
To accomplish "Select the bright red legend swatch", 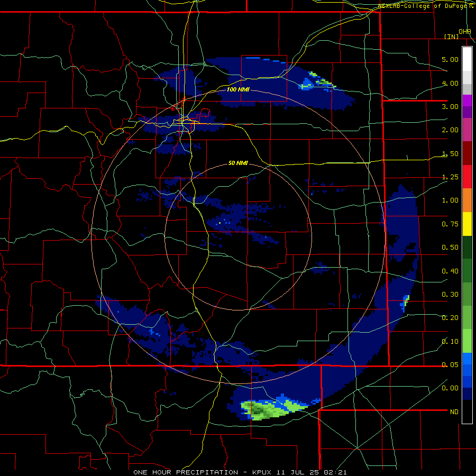I will pyautogui.click(x=467, y=177).
